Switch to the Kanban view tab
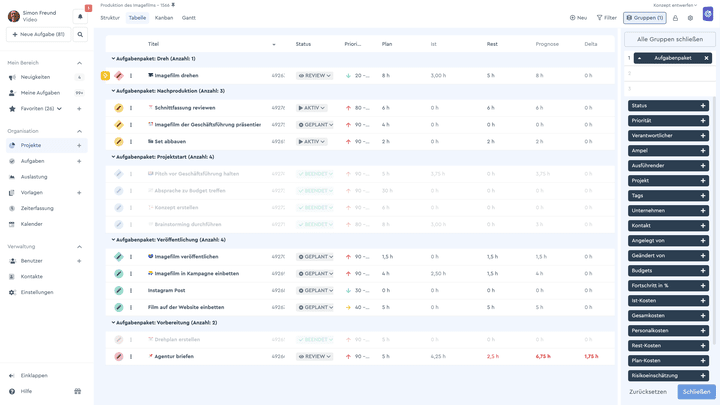The image size is (720, 405). 164,18
